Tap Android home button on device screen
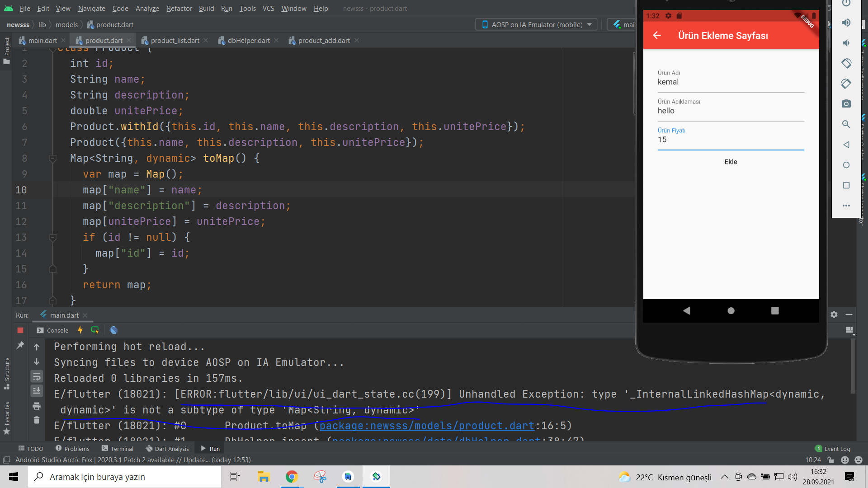 pyautogui.click(x=731, y=310)
